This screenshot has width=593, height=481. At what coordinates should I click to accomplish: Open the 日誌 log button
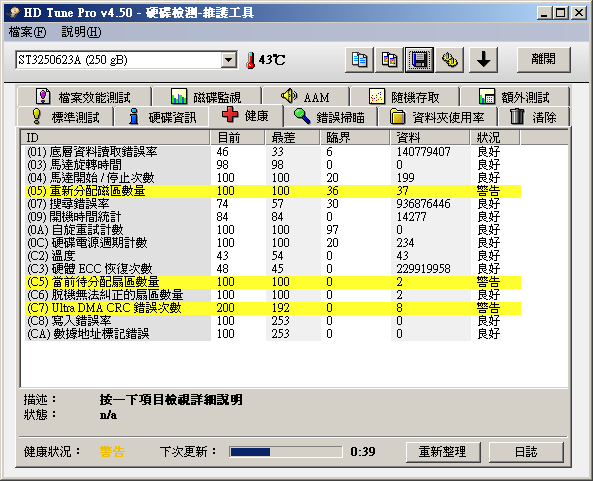pos(526,452)
